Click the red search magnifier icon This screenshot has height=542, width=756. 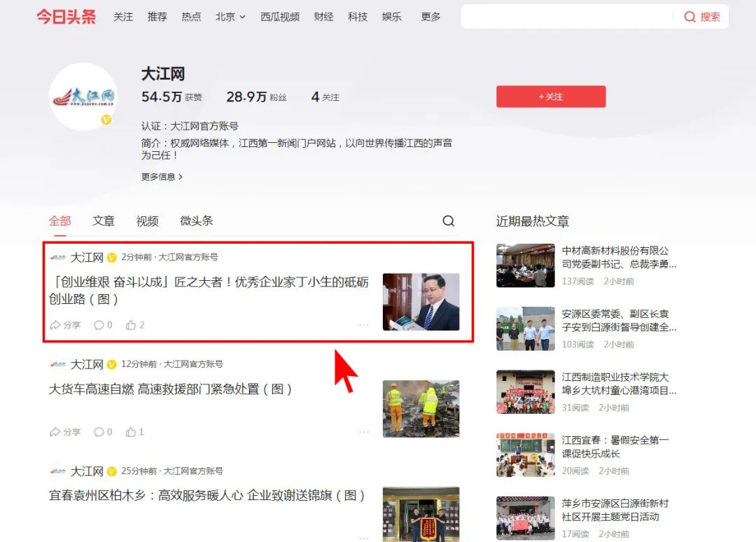click(x=689, y=17)
